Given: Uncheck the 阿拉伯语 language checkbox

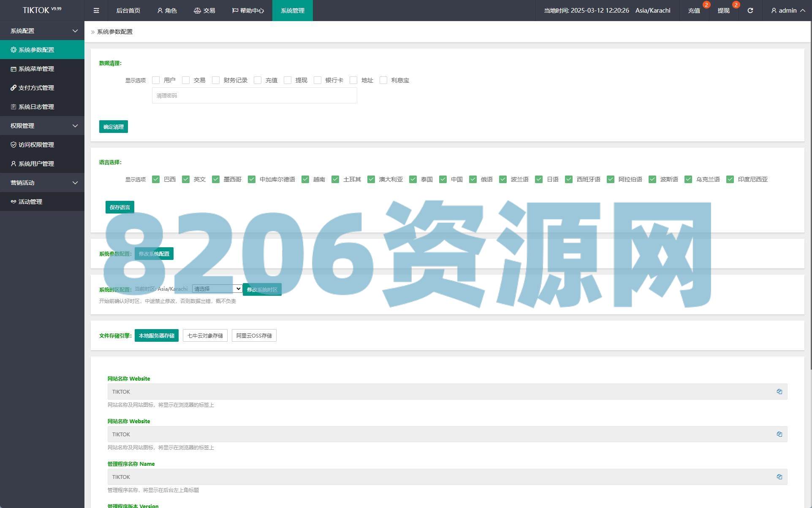Looking at the screenshot, I should [x=611, y=179].
